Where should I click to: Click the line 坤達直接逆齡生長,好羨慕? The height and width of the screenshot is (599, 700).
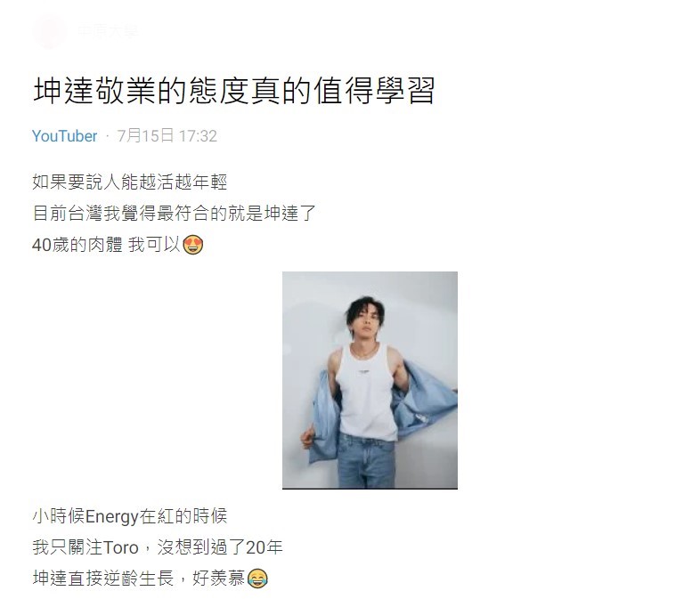[x=139, y=579]
